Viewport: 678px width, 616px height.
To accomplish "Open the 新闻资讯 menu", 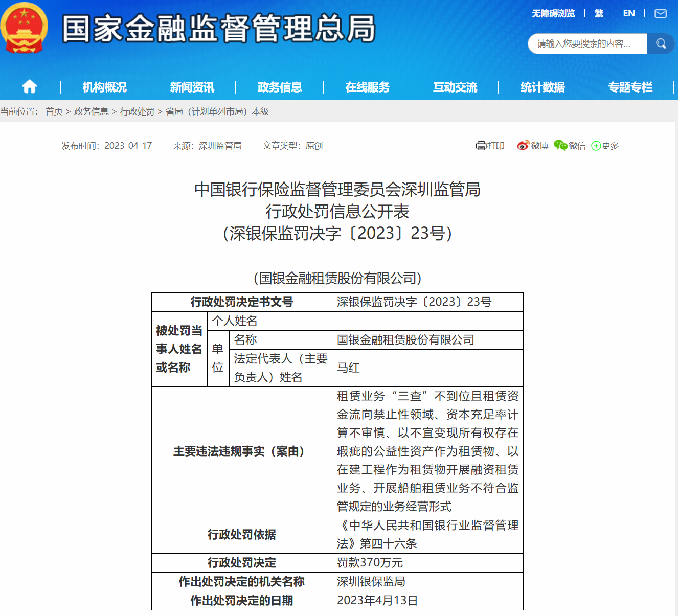I will click(x=192, y=87).
